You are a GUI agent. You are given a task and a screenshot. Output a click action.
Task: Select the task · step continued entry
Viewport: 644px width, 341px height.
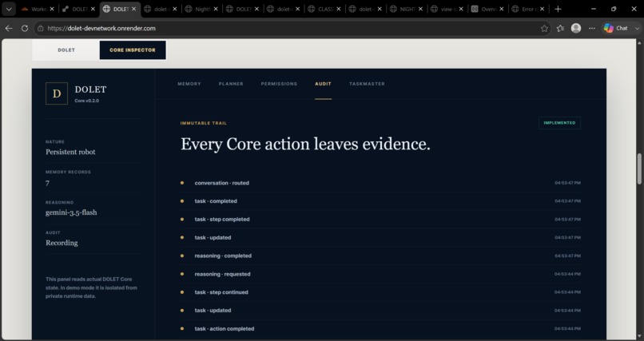pyautogui.click(x=380, y=292)
